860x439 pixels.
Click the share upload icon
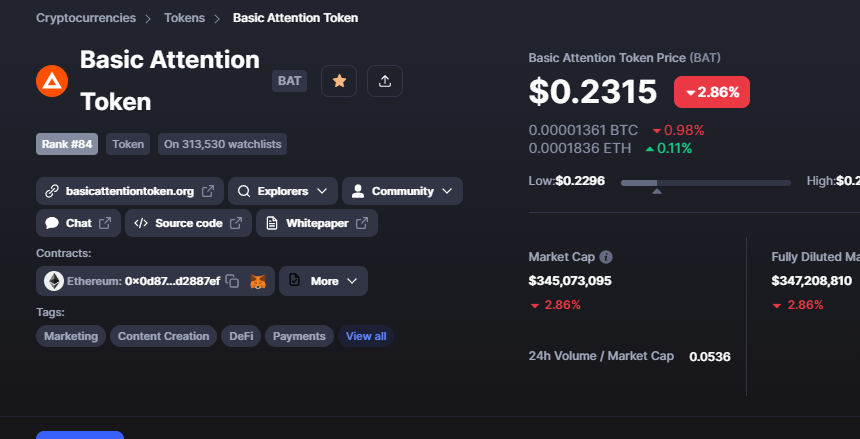pos(385,81)
